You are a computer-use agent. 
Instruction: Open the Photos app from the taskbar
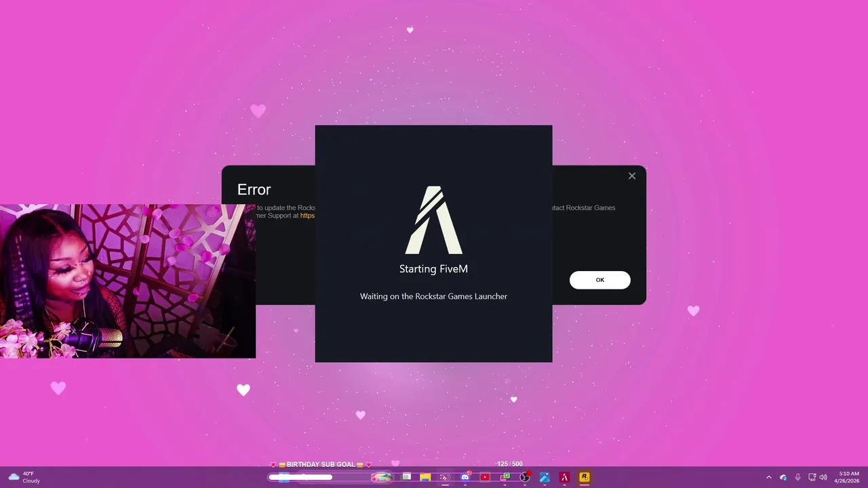tap(545, 477)
